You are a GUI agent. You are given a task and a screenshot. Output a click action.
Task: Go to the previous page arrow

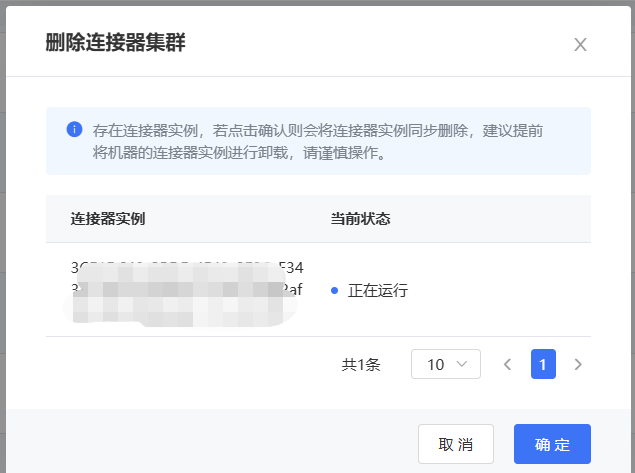507,365
